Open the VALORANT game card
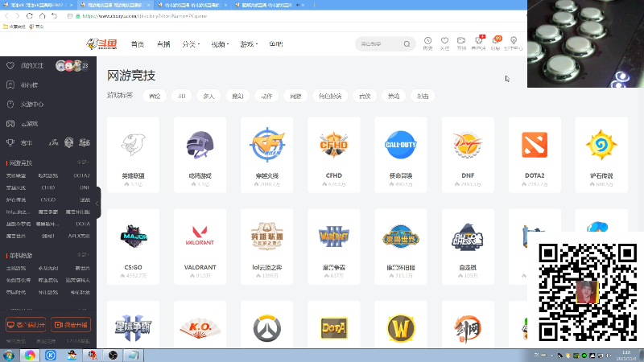 point(200,247)
